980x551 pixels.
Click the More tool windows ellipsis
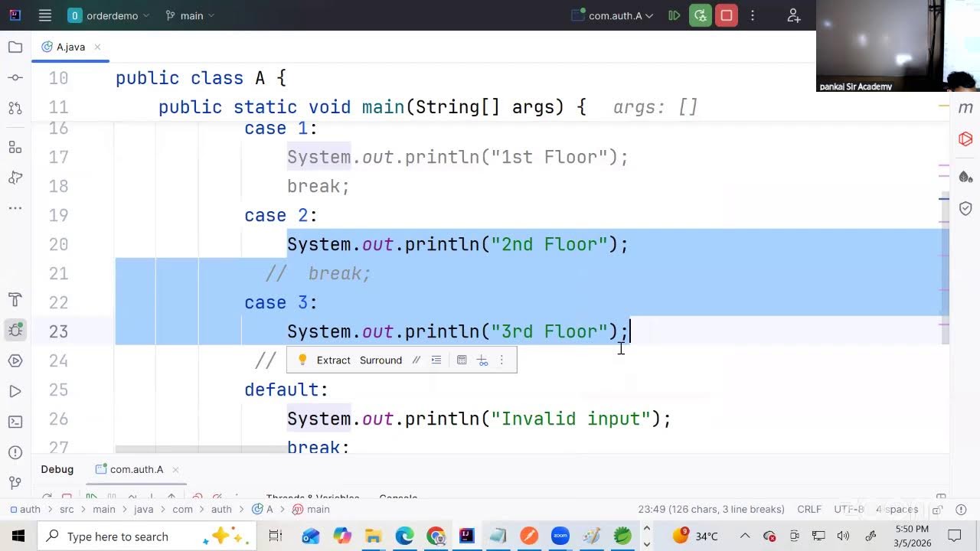[15, 207]
